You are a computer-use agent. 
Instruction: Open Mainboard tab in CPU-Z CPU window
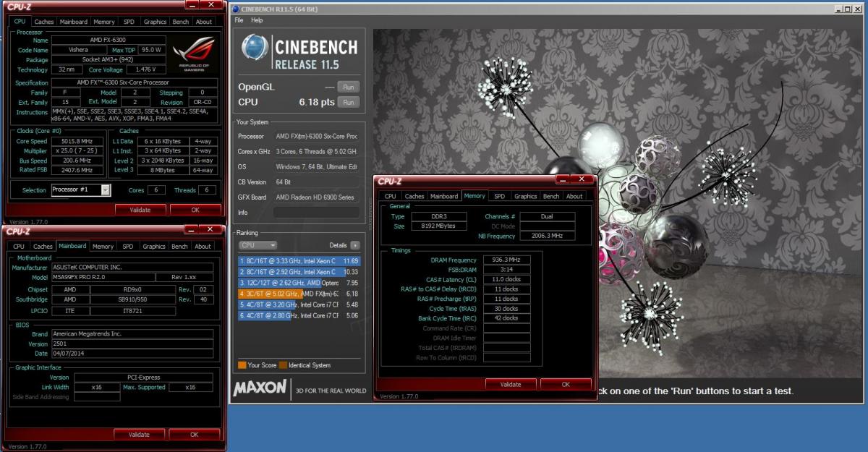pyautogui.click(x=74, y=22)
